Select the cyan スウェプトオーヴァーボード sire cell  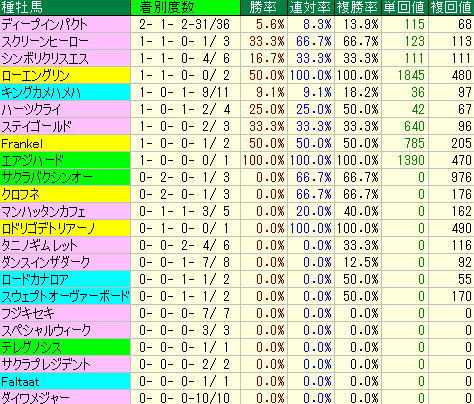(x=65, y=296)
